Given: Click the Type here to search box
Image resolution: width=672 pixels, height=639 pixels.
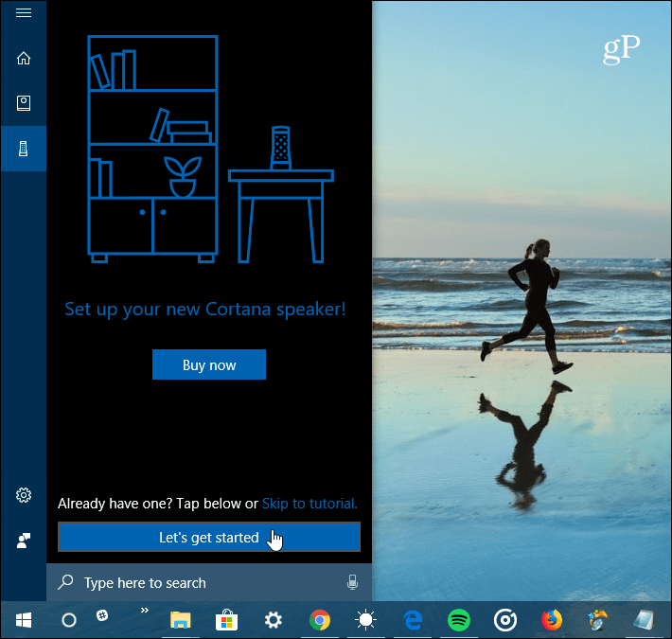Looking at the screenshot, I should (209, 582).
